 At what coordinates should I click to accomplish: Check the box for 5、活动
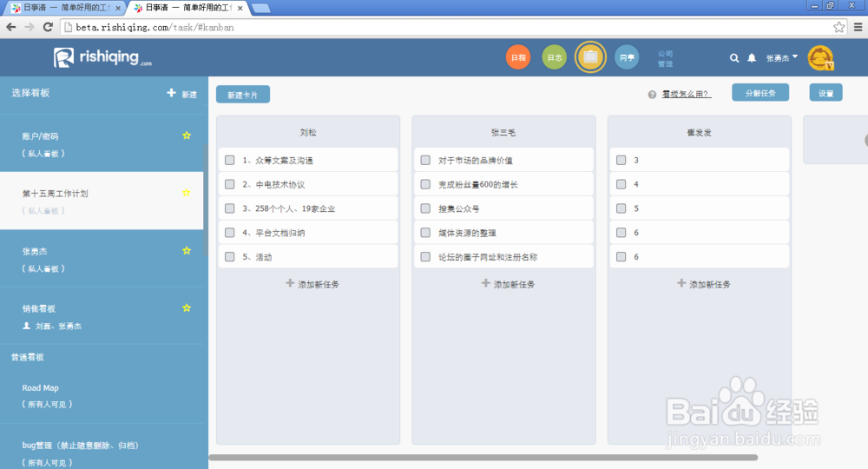[x=230, y=257]
